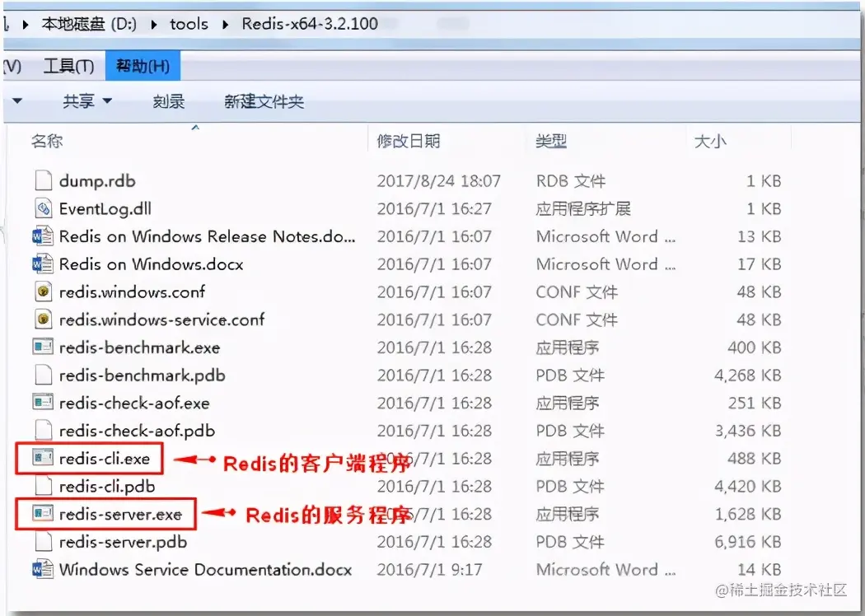Screen dimensions: 865x616
Task: Select the redis-server.pdb file name
Action: click(x=123, y=542)
